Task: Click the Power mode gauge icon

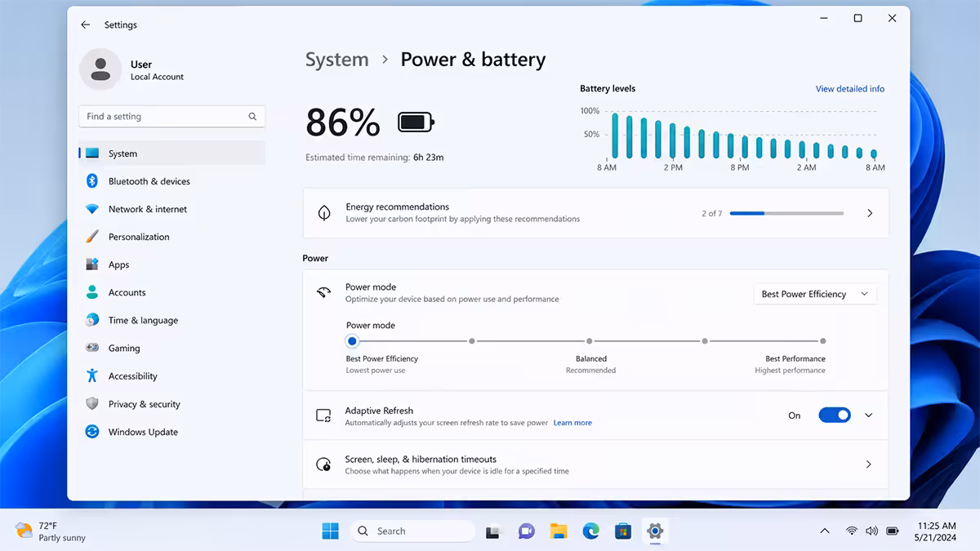Action: tap(324, 292)
